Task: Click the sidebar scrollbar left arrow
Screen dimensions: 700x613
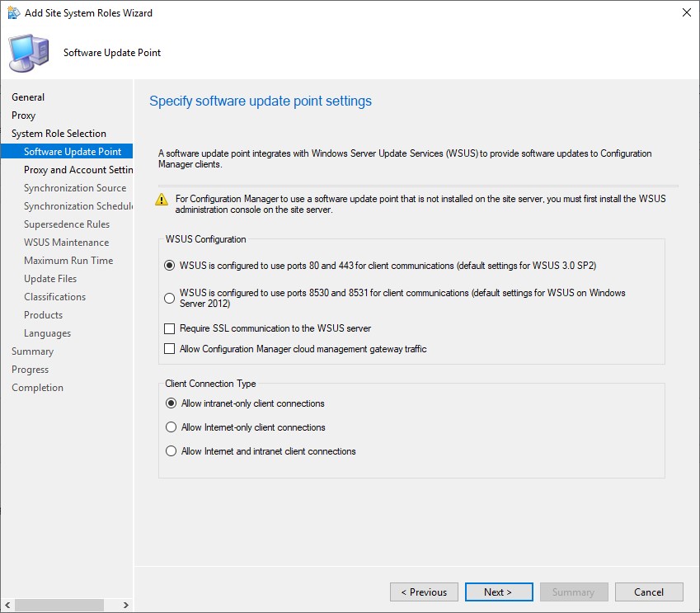Action: pos(7,605)
